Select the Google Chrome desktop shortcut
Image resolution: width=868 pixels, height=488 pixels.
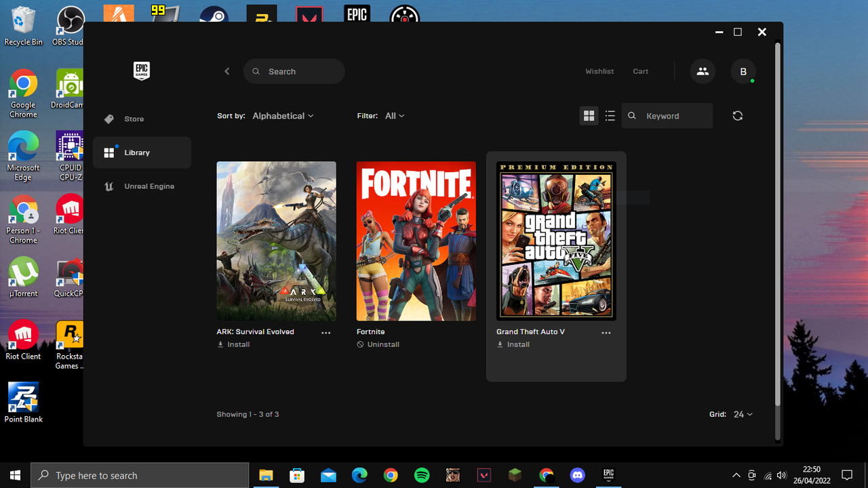pos(24,93)
